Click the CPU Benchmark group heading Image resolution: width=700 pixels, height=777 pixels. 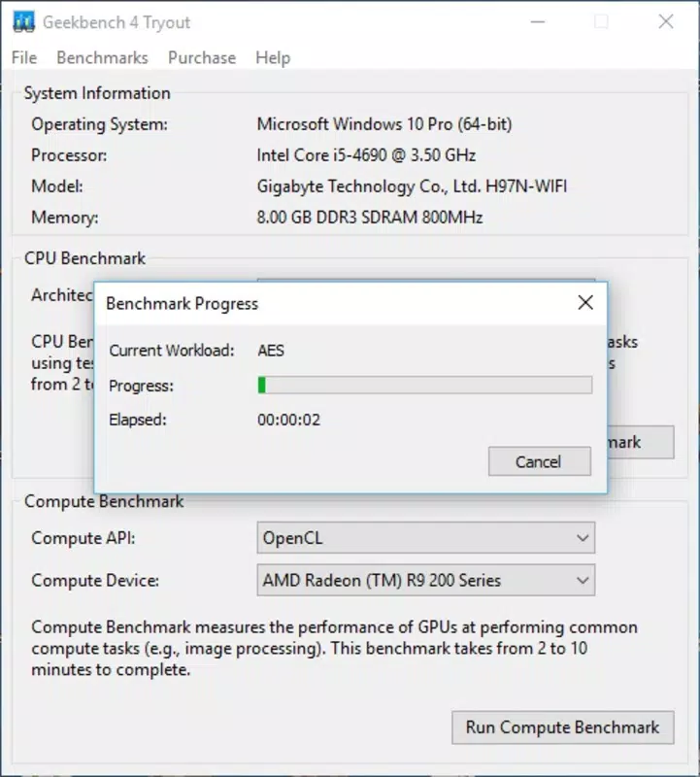coord(84,258)
